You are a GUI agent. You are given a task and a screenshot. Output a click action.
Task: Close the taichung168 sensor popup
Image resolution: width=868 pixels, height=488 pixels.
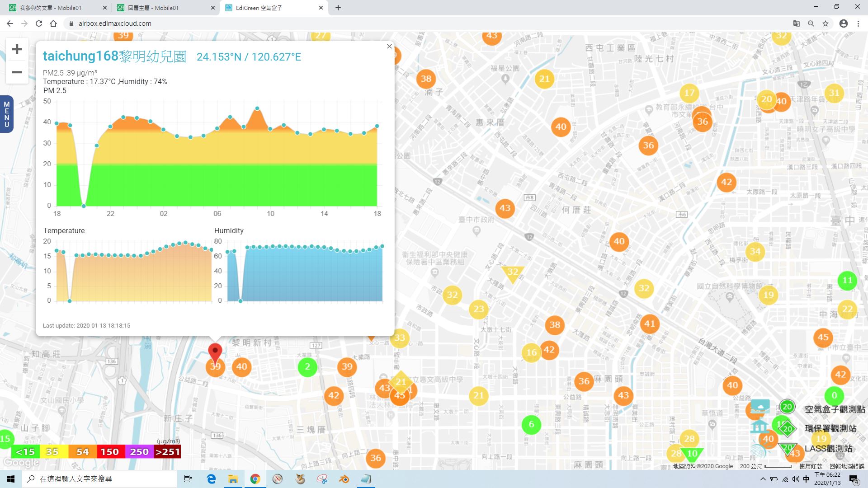[389, 47]
